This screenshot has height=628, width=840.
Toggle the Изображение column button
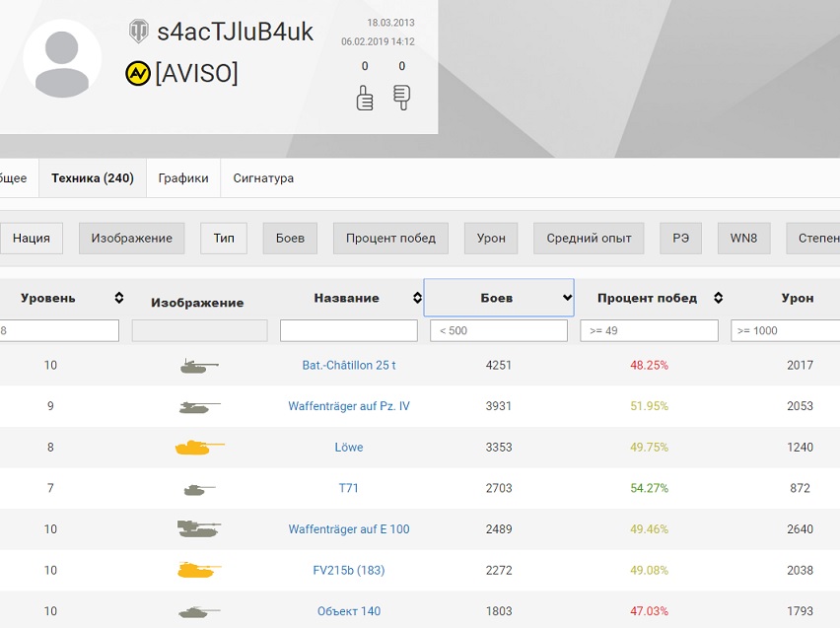click(132, 239)
